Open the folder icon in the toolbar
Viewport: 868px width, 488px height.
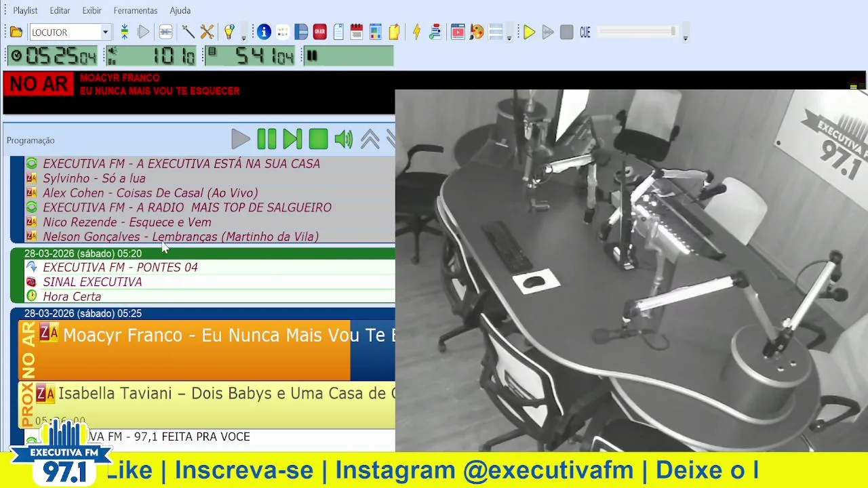pyautogui.click(x=16, y=32)
